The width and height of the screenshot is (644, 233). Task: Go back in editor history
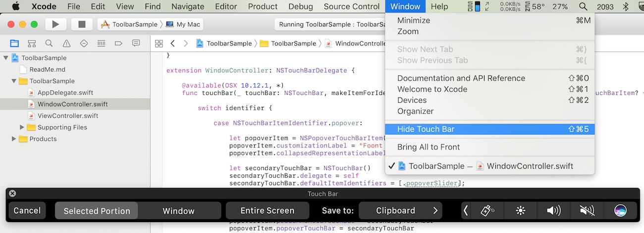tap(172, 44)
